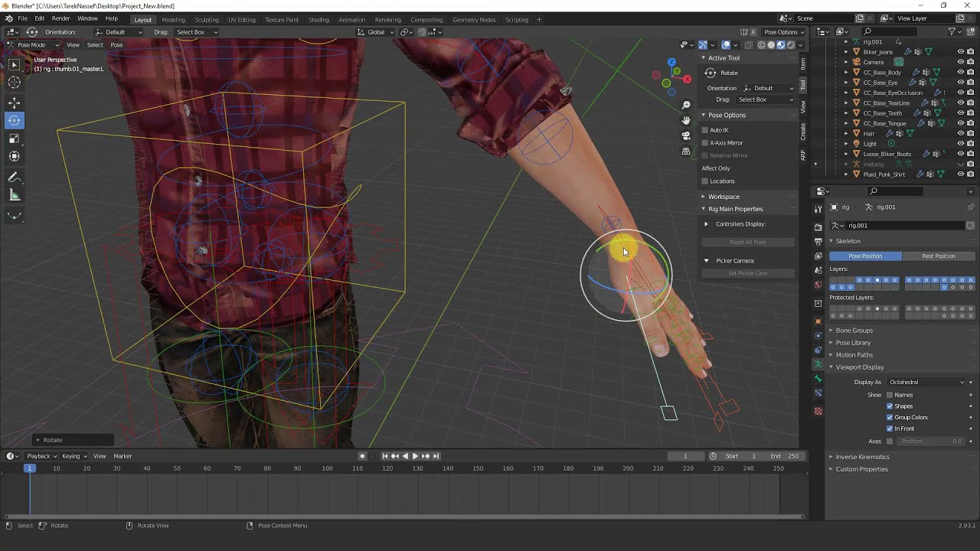Enable the Auto IK checkbox
The width and height of the screenshot is (980, 551).
[706, 130]
